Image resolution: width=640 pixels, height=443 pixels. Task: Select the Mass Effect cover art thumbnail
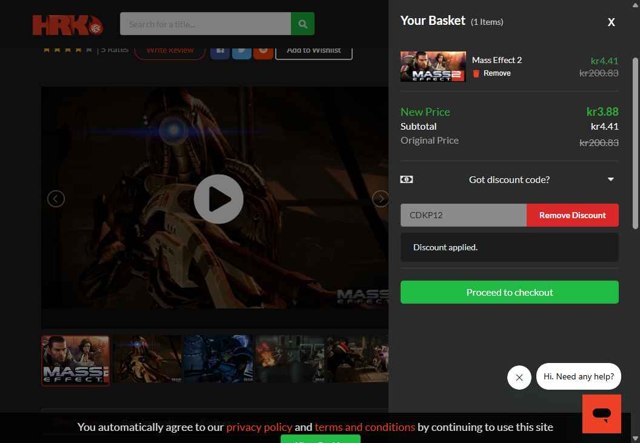tap(76, 360)
